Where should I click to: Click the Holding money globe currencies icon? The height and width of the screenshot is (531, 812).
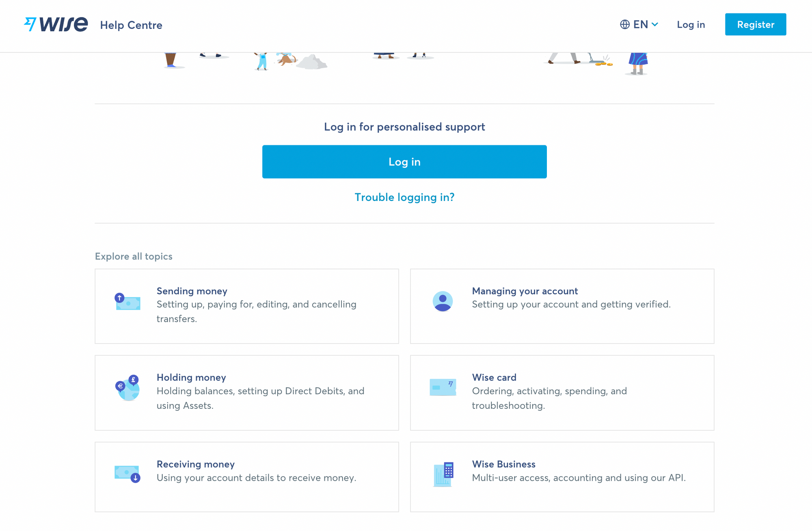(127, 388)
